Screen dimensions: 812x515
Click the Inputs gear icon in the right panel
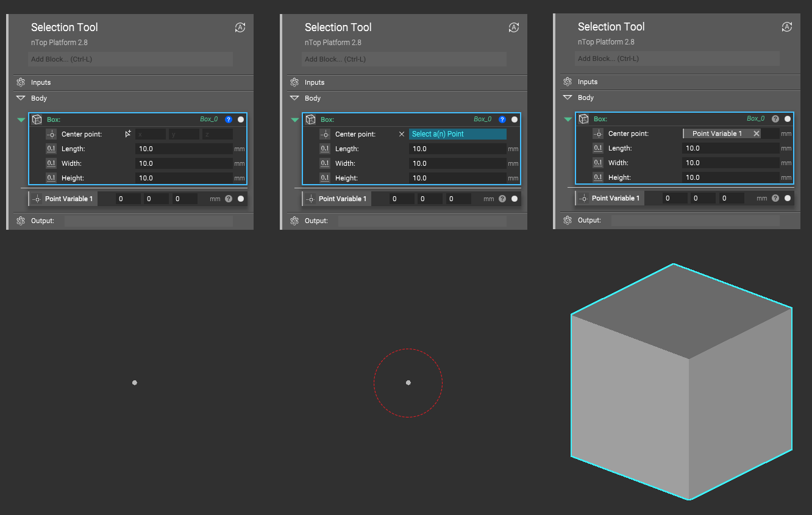pyautogui.click(x=568, y=82)
